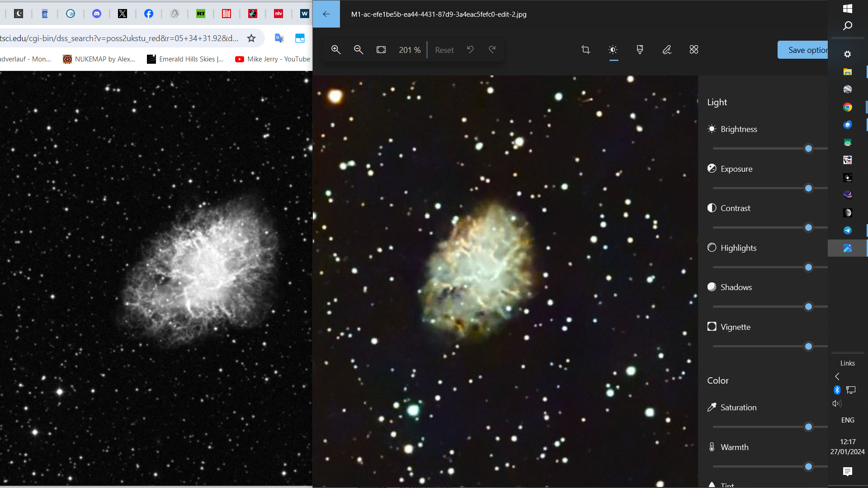Switch to the RT tab in Chrome
This screenshot has width=868, height=488.
(201, 14)
